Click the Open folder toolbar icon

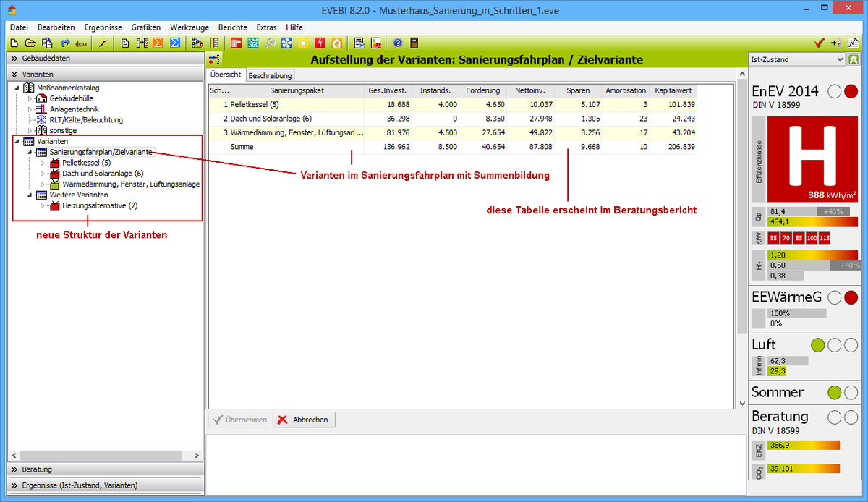pyautogui.click(x=30, y=43)
